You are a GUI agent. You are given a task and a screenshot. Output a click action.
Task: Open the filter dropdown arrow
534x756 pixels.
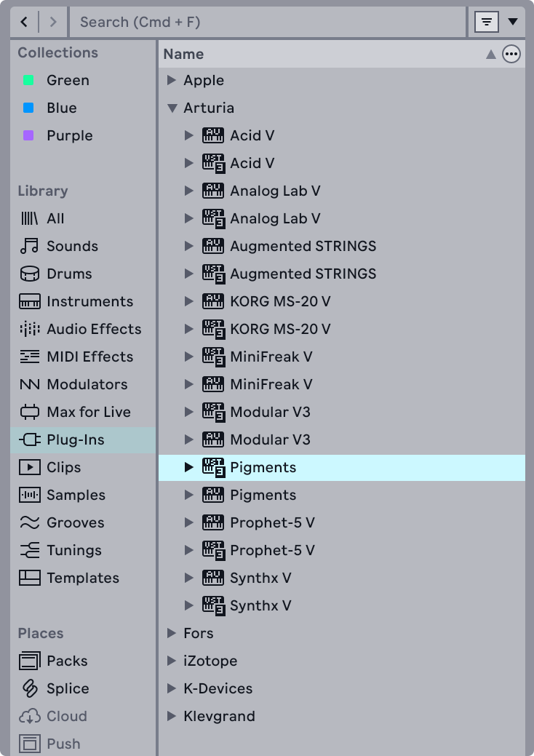tap(513, 22)
